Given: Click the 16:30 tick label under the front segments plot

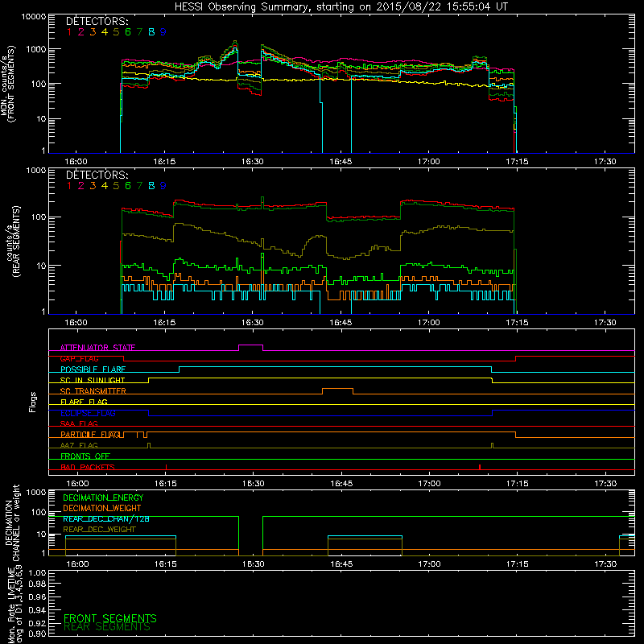Looking at the screenshot, I should [252, 162].
